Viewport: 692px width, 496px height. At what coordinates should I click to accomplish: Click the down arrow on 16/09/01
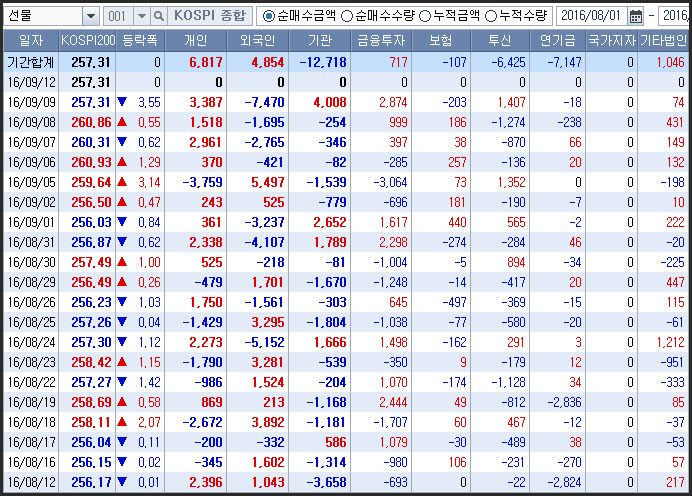click(x=122, y=222)
